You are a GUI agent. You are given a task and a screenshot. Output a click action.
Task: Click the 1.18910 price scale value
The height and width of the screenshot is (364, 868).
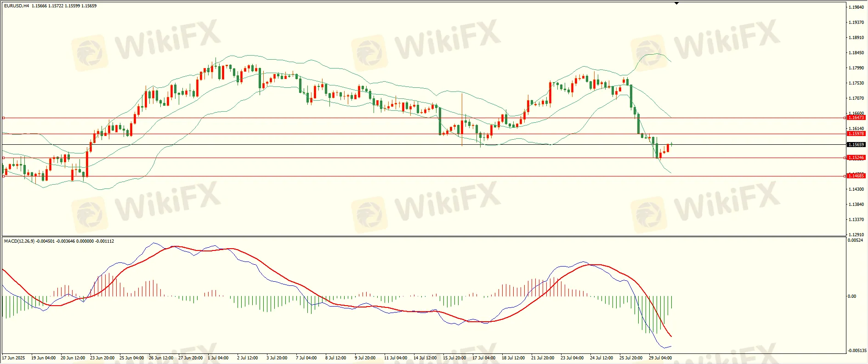click(x=856, y=38)
